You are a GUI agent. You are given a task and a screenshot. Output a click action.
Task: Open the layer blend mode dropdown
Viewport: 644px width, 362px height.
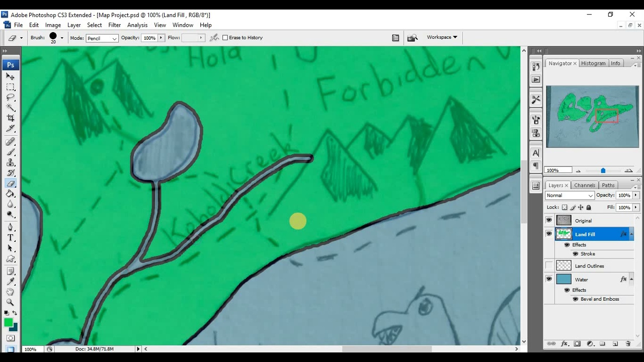point(570,196)
